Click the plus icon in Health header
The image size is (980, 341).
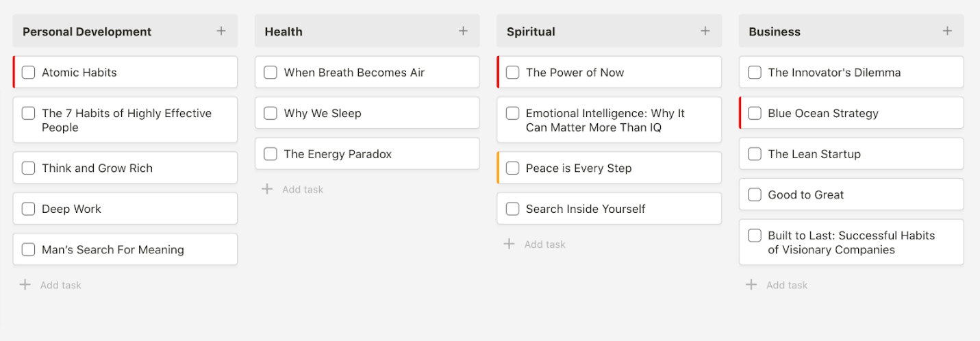tap(463, 31)
